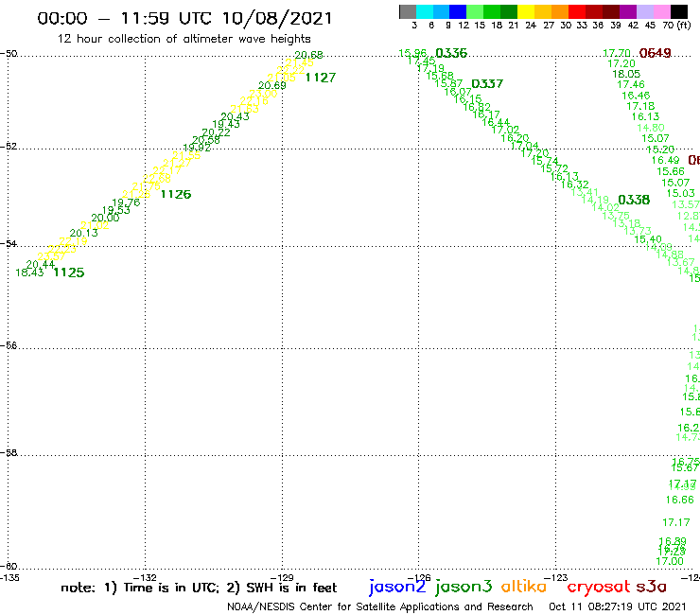Click the orange swatch in the color scale
This screenshot has width=700, height=615.
(x=559, y=11)
